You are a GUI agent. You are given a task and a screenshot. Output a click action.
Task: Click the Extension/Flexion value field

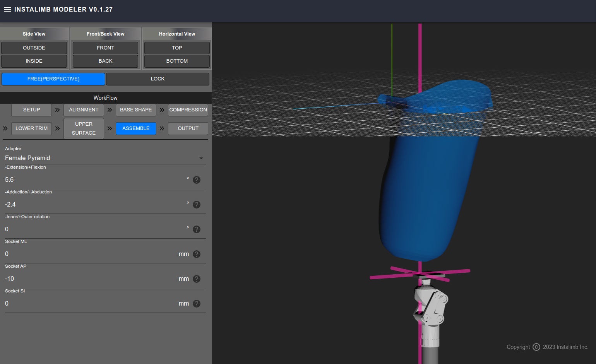[x=95, y=180]
